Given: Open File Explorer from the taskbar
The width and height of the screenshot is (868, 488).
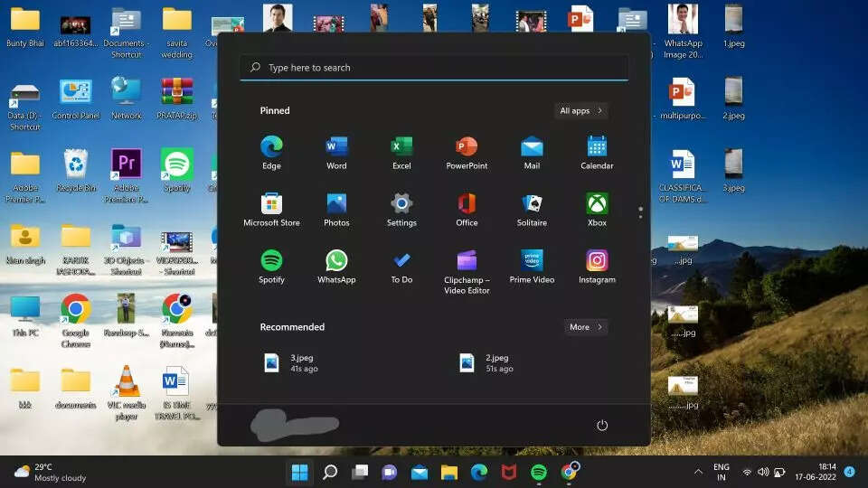Looking at the screenshot, I should click(x=449, y=472).
